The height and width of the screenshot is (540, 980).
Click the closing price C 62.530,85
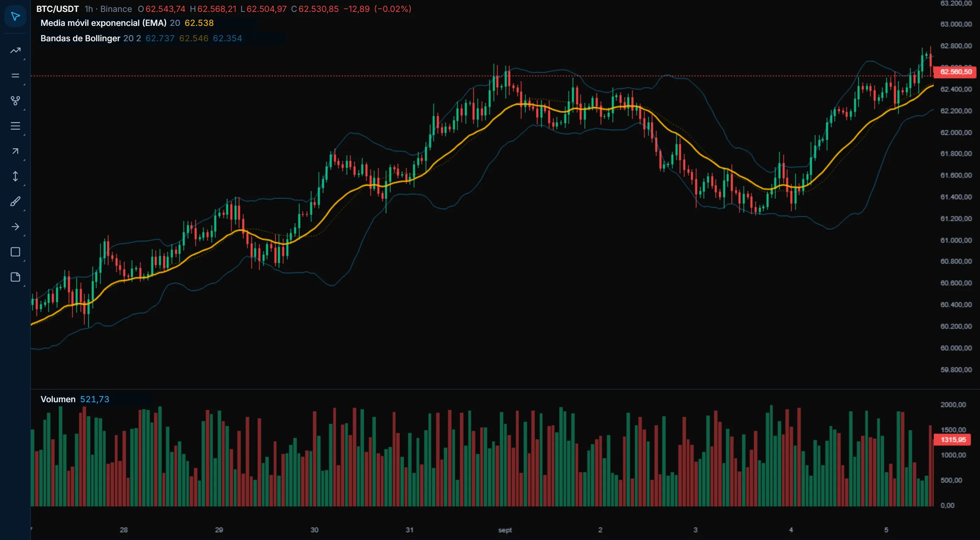[315, 9]
